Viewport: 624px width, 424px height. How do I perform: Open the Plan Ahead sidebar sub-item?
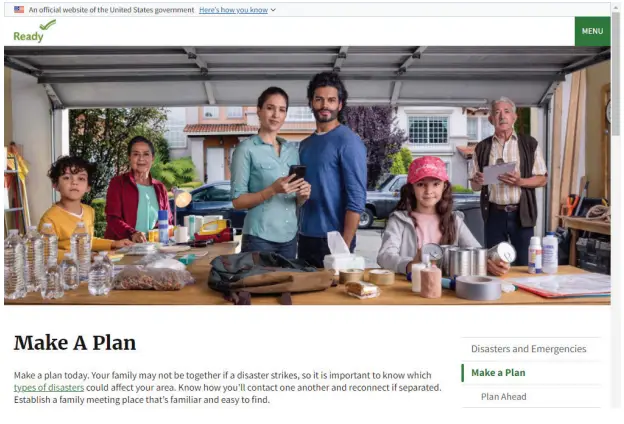[503, 397]
